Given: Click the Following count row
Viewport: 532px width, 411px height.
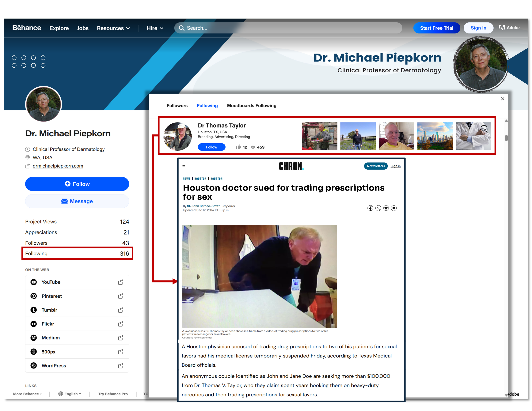Looking at the screenshot, I should point(77,254).
